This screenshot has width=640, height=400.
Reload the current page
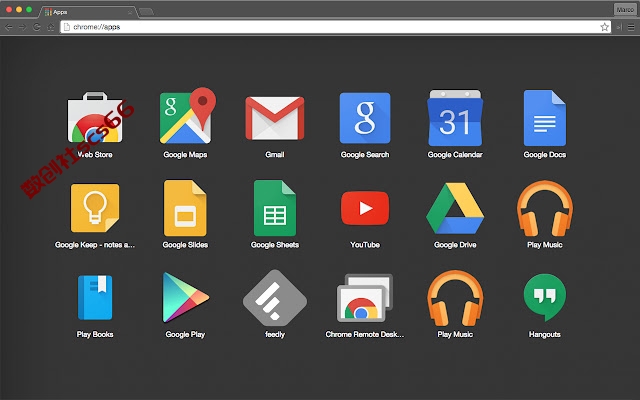pos(36,27)
